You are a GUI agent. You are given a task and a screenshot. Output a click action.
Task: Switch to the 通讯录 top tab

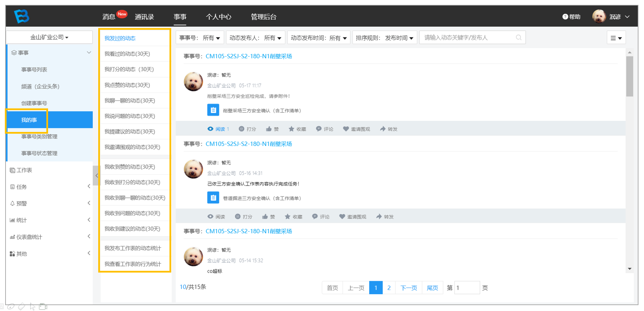pos(144,17)
